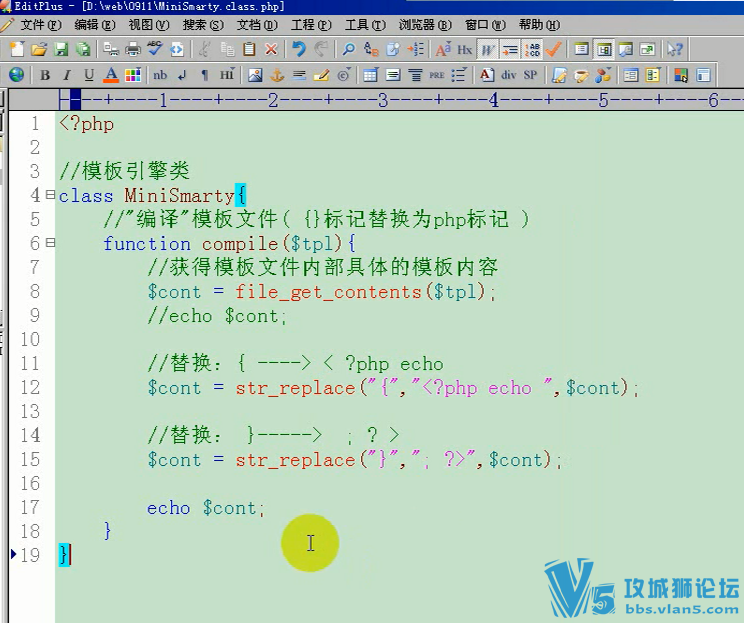Collapse the class MiniSmarty code block
Viewport: 744px width, 623px height.
coord(50,195)
